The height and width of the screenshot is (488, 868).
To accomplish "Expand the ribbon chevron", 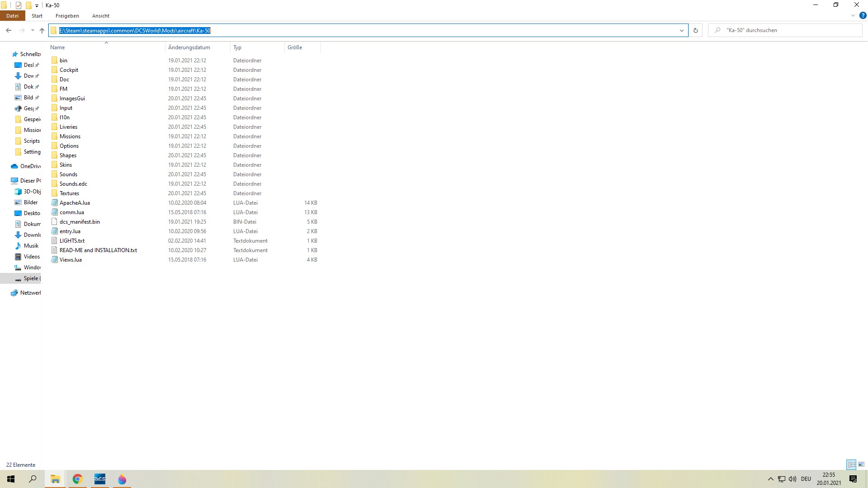I will 853,15.
